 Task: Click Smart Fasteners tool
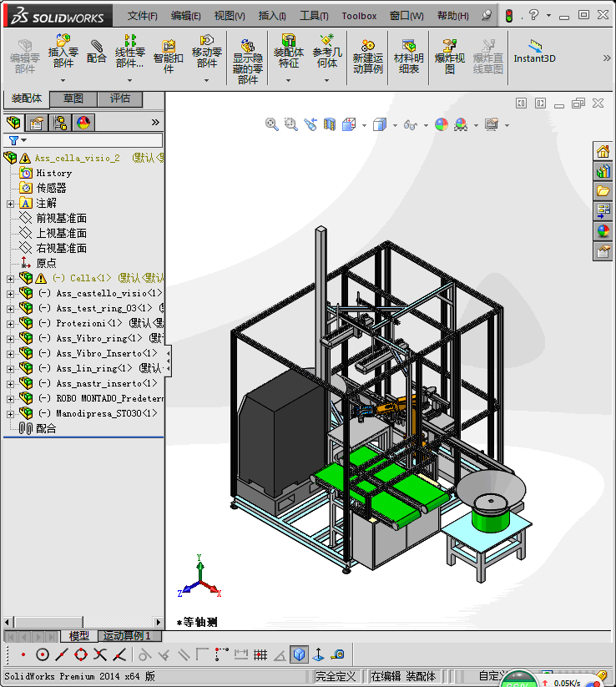pos(169,57)
